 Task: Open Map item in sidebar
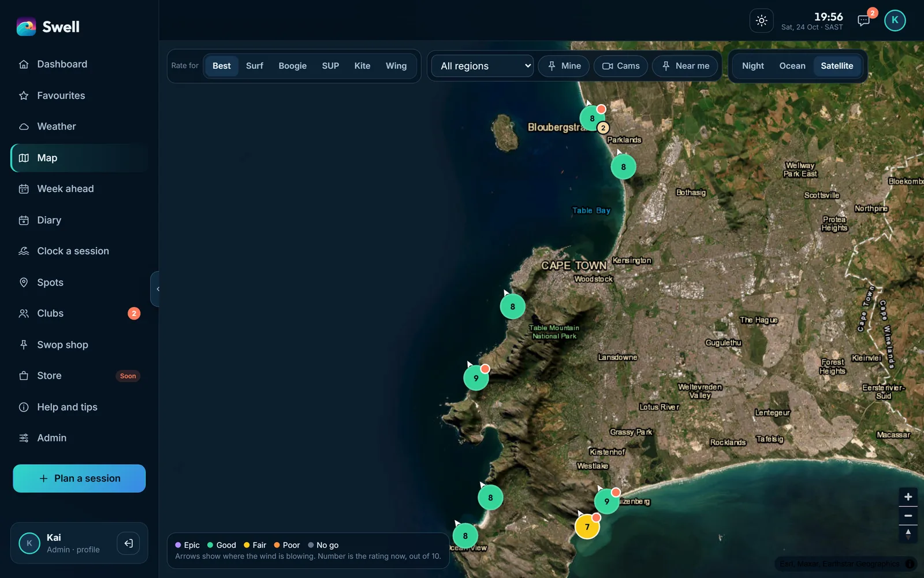tap(79, 158)
